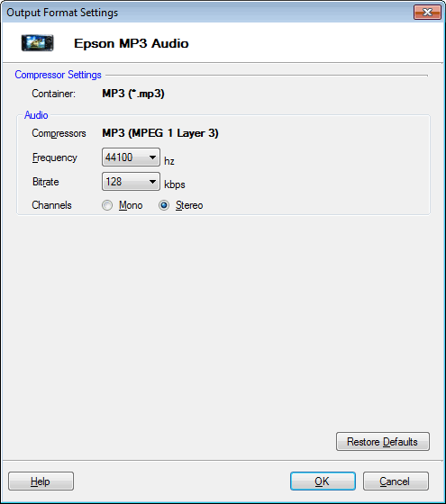Click the Channels label

point(52,205)
